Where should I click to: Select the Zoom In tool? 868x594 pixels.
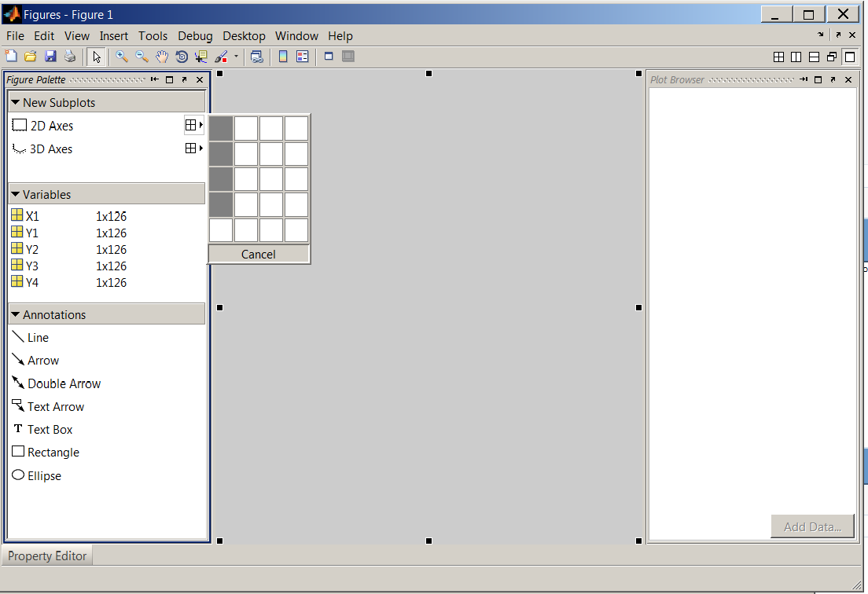pos(121,56)
